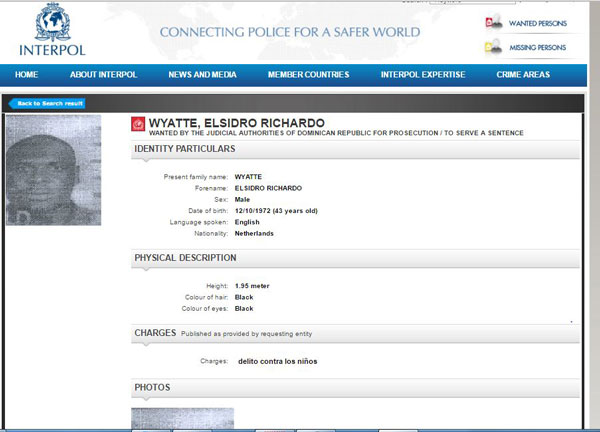Screen dimensions: 600x432
Task: Select the language value English
Action: (247, 222)
